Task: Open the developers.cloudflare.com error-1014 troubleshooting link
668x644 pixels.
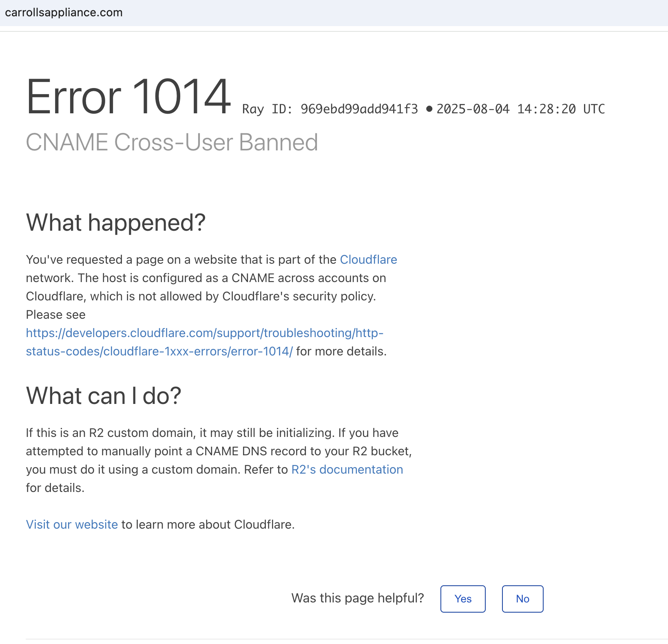Action: tap(204, 342)
